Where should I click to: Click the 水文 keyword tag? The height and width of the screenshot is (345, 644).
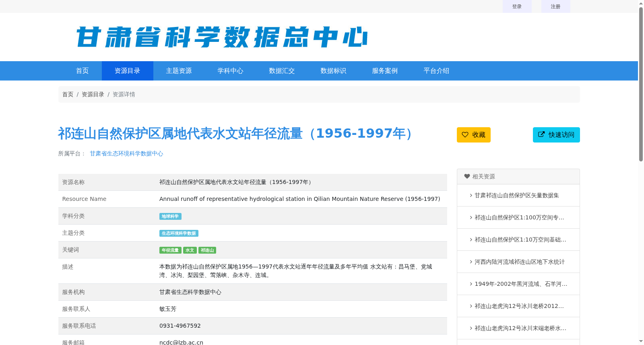[x=190, y=250]
